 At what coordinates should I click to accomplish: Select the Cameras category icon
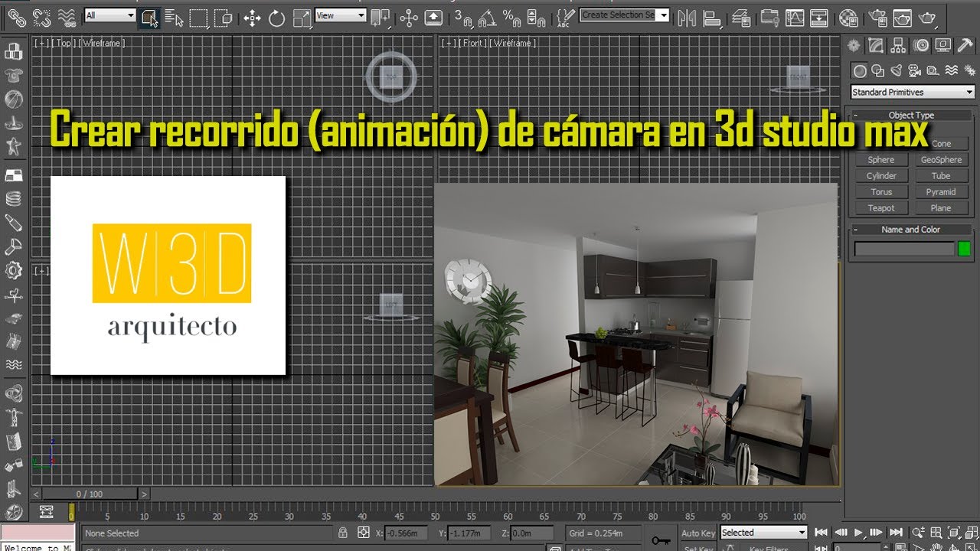point(914,70)
